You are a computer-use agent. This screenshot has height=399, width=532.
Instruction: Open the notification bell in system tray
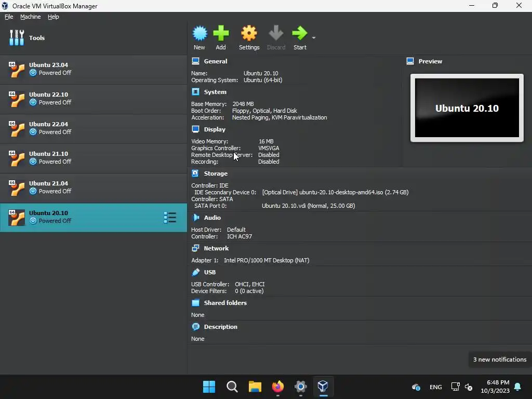coord(518,387)
